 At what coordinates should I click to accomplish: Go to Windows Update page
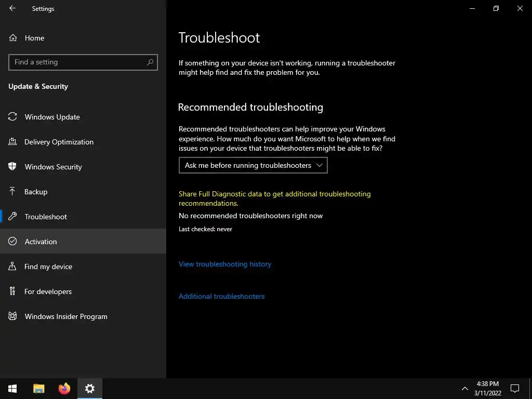(x=83, y=117)
